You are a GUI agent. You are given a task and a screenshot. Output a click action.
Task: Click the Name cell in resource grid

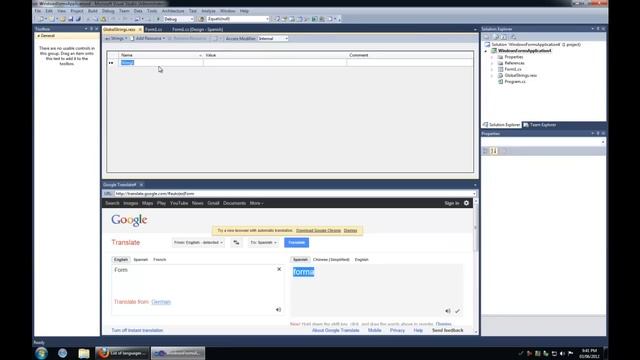coord(161,62)
